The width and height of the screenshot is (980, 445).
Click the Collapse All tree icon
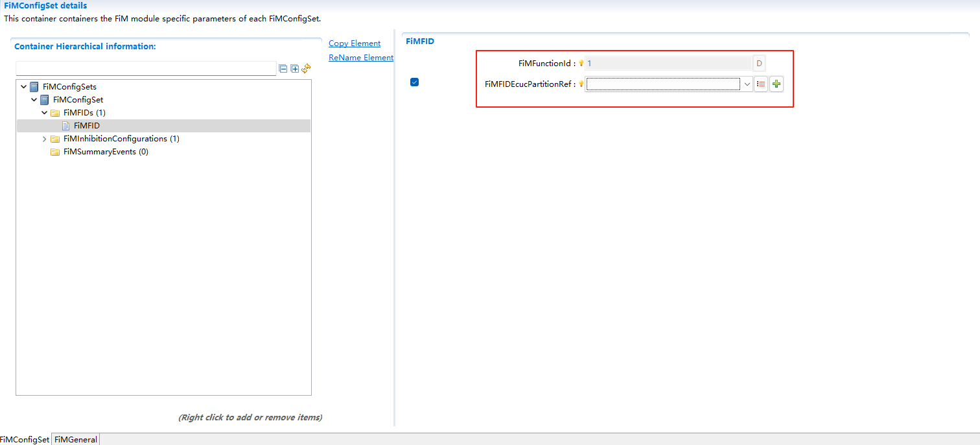[283, 68]
